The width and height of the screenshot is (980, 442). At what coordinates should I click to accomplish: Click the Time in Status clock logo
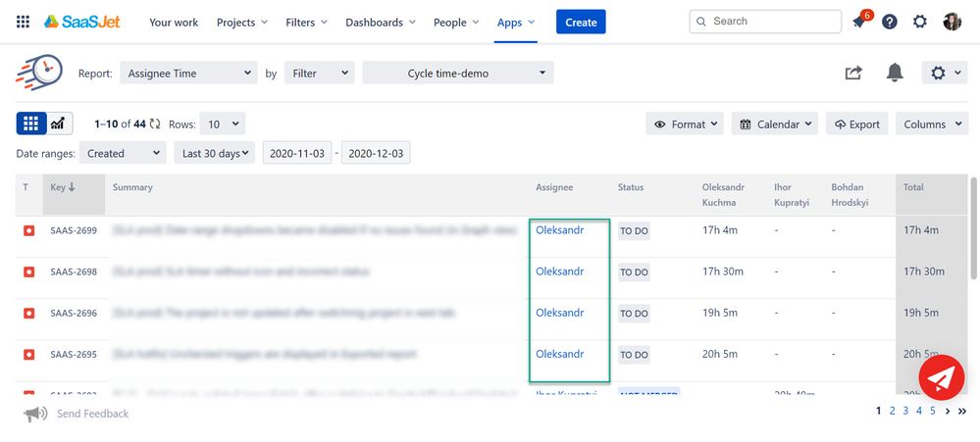[x=39, y=73]
